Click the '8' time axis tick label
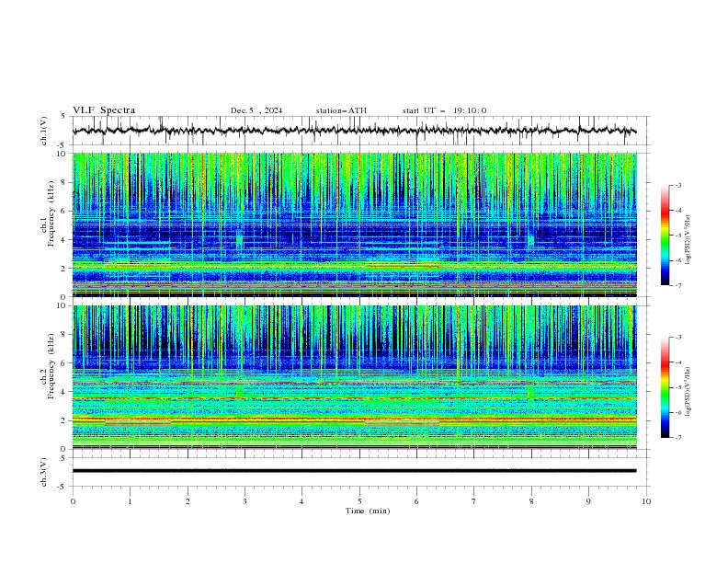The width and height of the screenshot is (728, 563). [531, 501]
